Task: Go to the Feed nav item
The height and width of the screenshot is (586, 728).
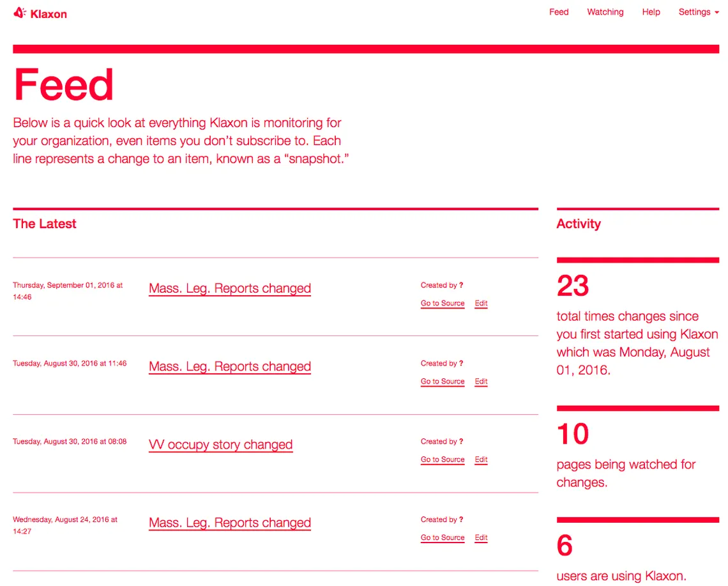Action: tap(559, 12)
